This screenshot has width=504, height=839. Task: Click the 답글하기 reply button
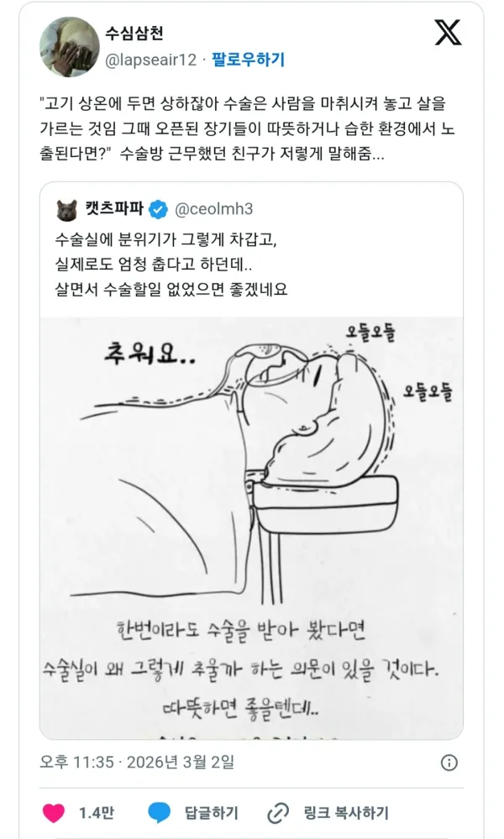pos(212,813)
